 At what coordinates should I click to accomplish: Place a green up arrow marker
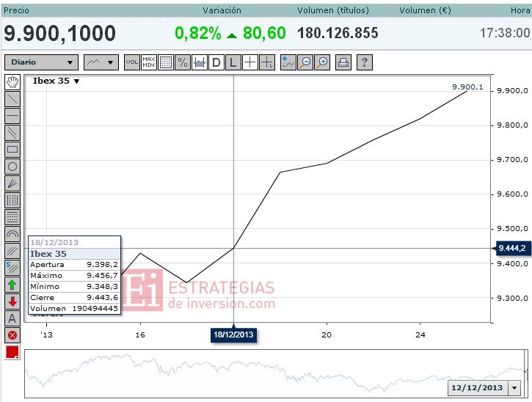click(x=12, y=285)
